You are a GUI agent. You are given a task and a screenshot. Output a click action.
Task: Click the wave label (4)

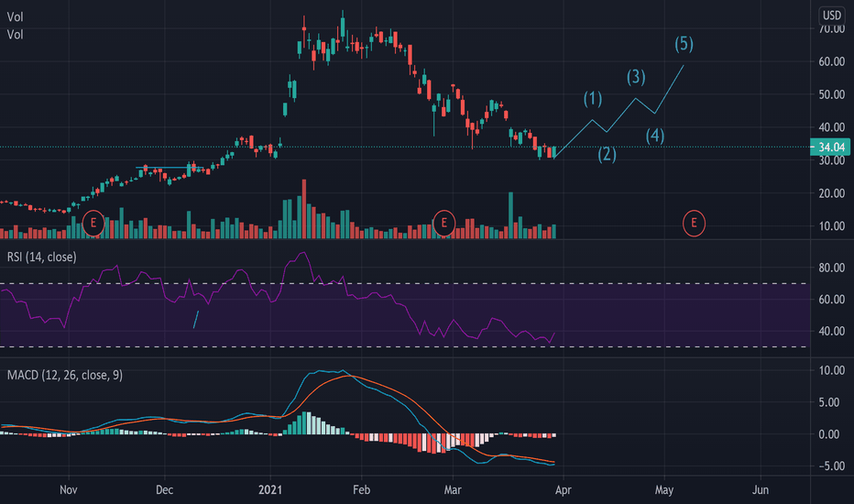654,136
